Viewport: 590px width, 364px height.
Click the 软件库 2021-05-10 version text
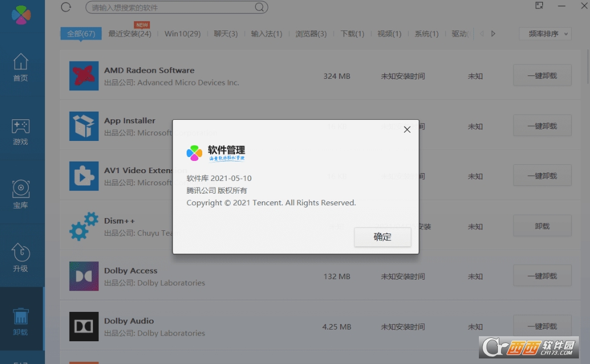219,178
